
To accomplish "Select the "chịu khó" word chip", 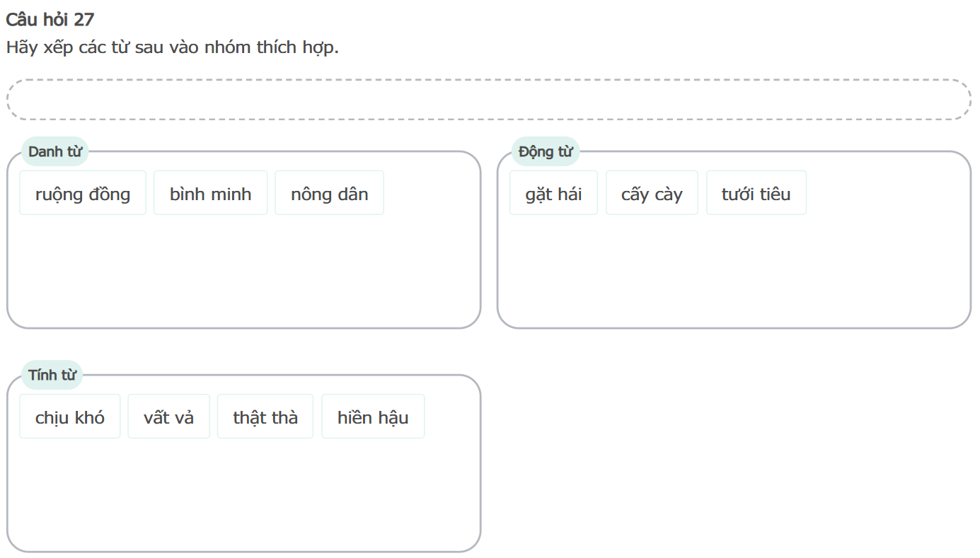I will [70, 417].
